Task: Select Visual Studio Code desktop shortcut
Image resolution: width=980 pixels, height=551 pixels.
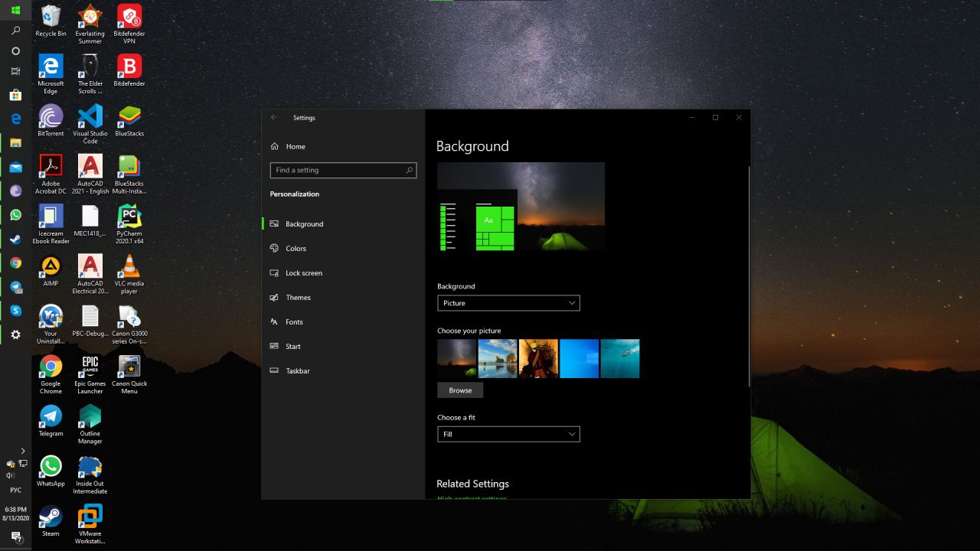Action: [x=90, y=125]
